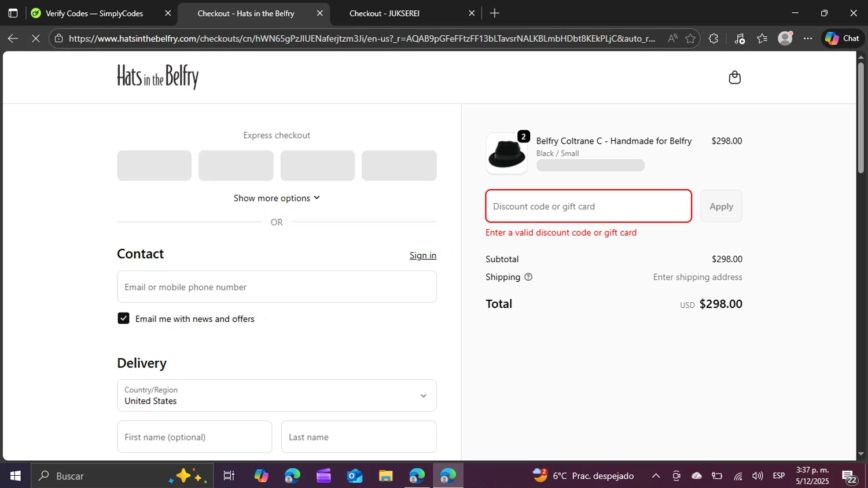The height and width of the screenshot is (488, 868).
Task: Click the Email or mobile phone number field
Action: click(277, 287)
